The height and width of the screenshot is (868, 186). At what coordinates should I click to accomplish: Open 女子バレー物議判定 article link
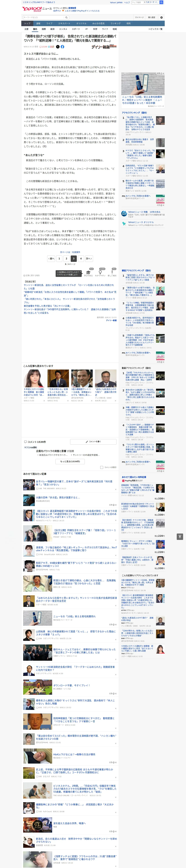click(x=74, y=483)
